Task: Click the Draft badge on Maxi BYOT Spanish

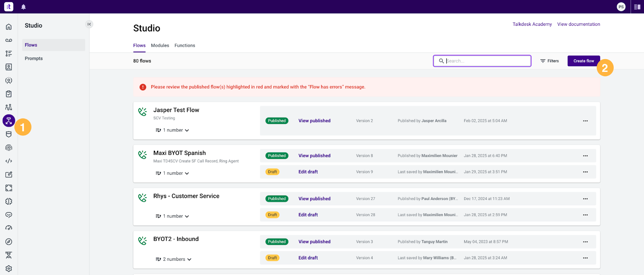Action: tap(272, 172)
